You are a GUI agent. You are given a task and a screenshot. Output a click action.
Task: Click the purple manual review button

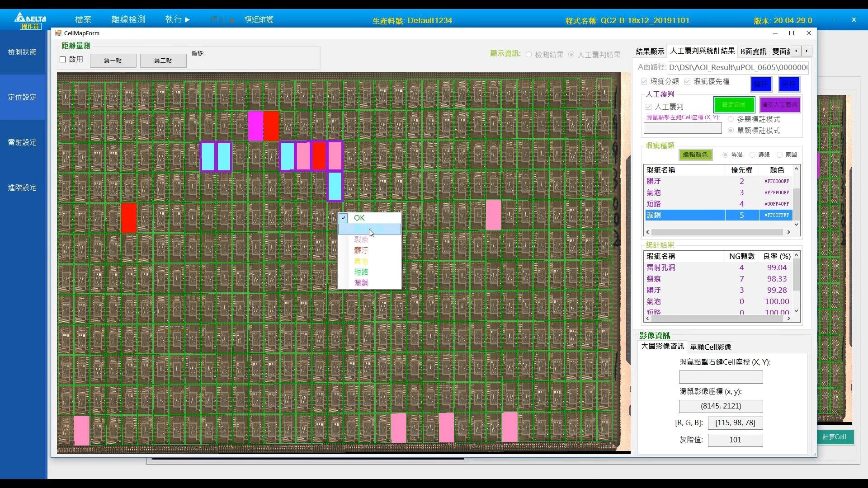(779, 105)
